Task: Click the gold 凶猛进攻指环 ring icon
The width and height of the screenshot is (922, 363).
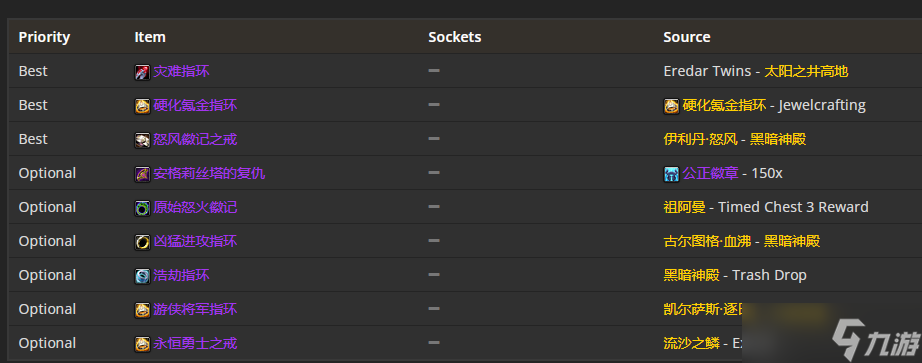Action: (x=142, y=242)
